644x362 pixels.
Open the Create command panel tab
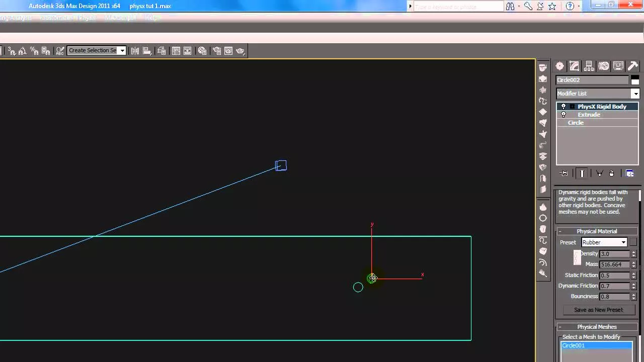pos(559,66)
